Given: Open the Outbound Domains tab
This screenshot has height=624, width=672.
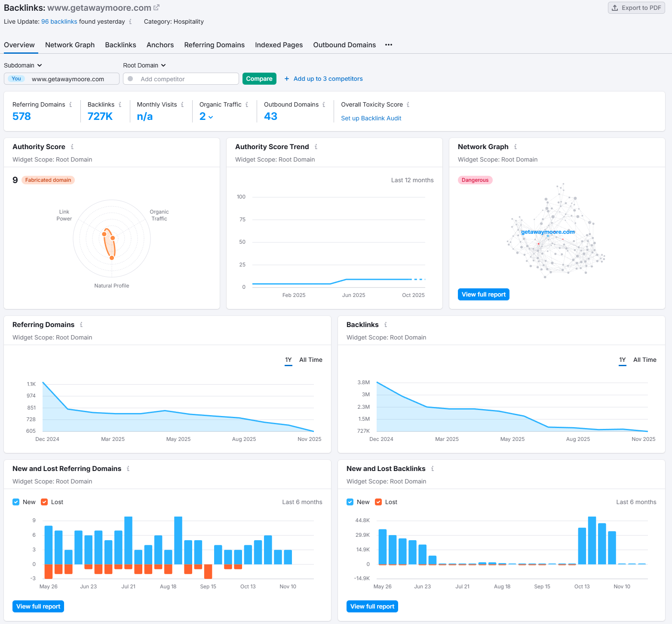Looking at the screenshot, I should tap(344, 45).
